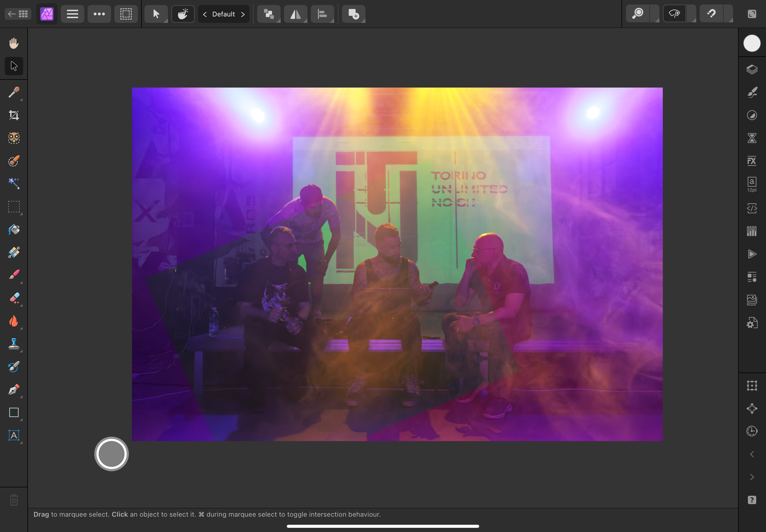Image resolution: width=766 pixels, height=532 pixels.
Task: Choose the Rectangular Marquee tool
Action: [x=14, y=207]
